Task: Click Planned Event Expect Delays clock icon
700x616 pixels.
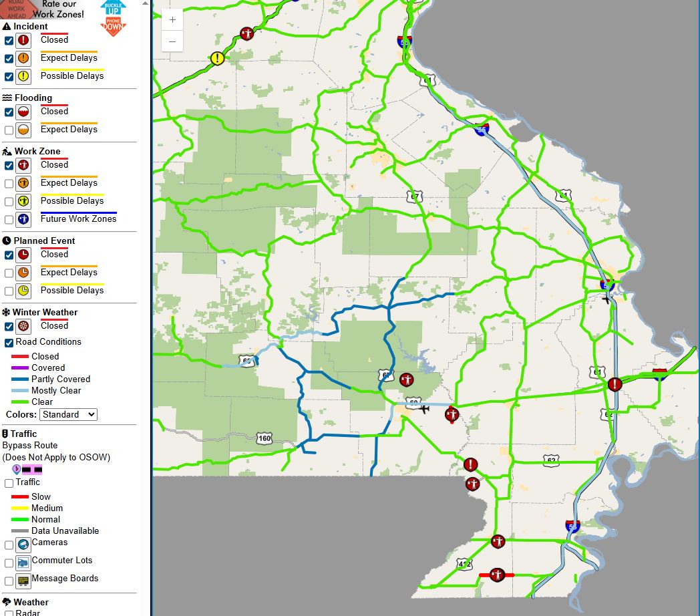Action: pos(23,273)
